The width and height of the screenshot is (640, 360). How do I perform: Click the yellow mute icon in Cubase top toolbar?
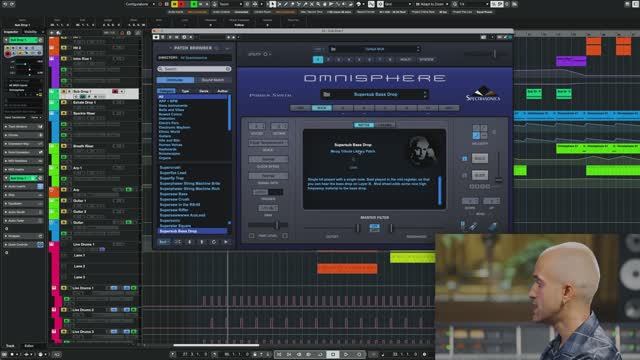174,4
